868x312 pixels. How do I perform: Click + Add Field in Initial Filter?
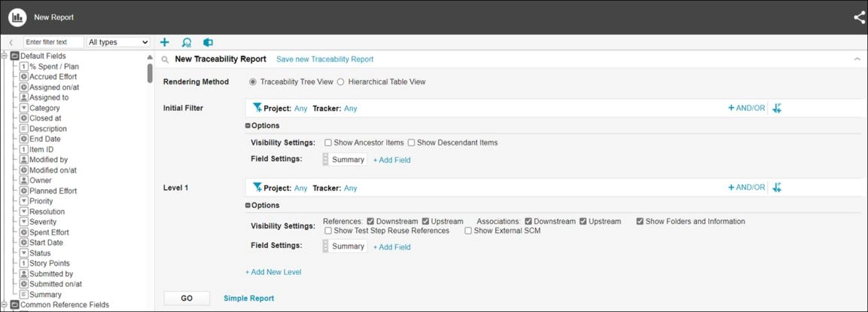(x=392, y=161)
